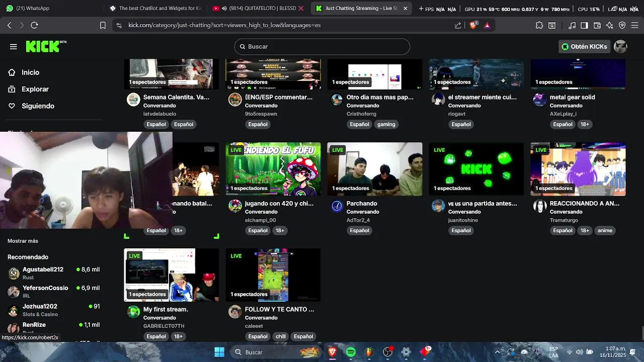
Task: Click FOLLOW Y TE CANTO ... title
Action: (279, 310)
